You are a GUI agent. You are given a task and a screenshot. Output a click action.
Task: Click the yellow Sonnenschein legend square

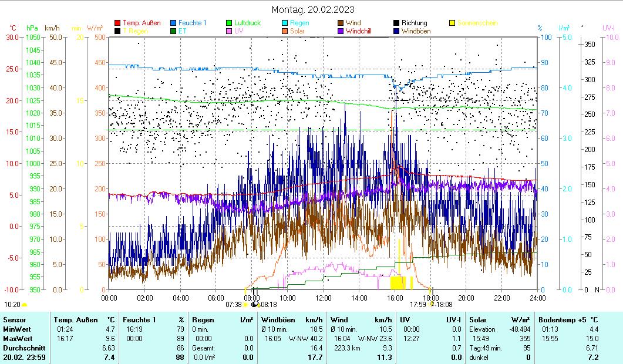[x=452, y=23]
